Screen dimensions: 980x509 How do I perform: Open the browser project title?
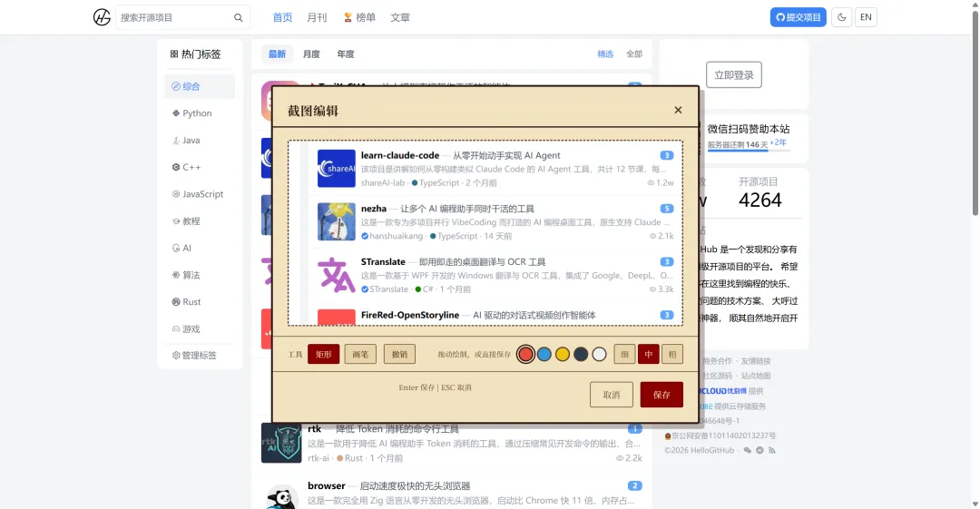click(327, 486)
